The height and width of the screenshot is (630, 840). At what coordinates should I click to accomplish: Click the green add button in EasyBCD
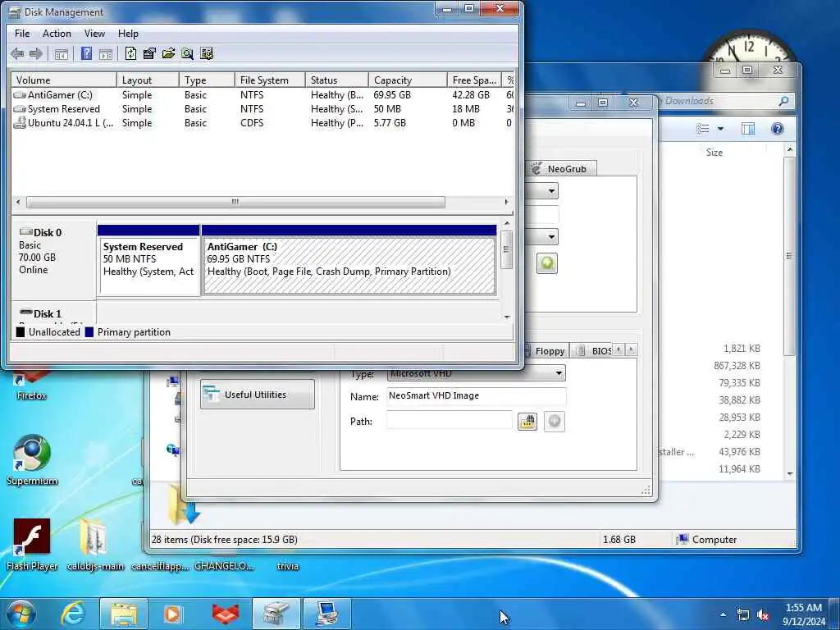[547, 263]
